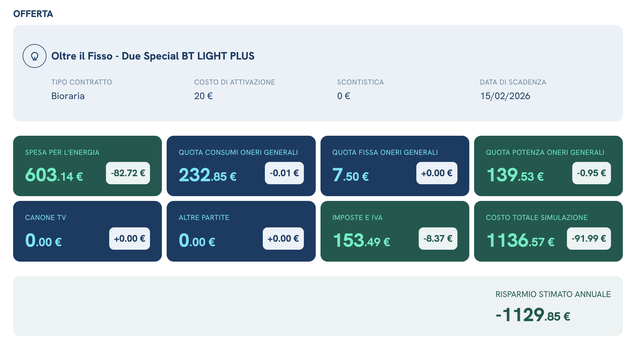The image size is (644, 353).
Task: Click the -8.37 € difference badge
Action: click(x=438, y=238)
